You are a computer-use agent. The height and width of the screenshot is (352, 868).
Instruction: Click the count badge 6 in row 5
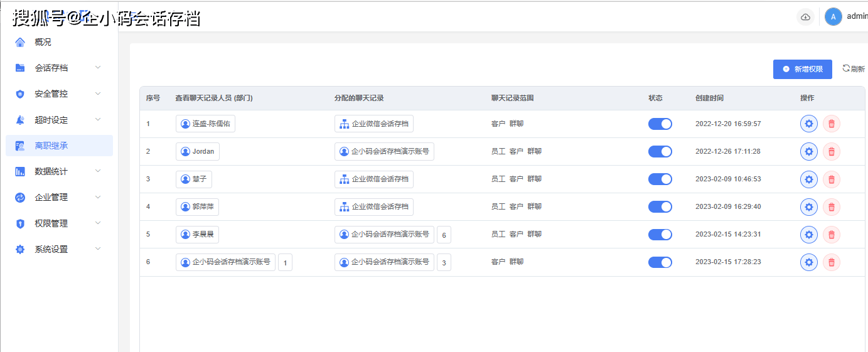tap(444, 235)
